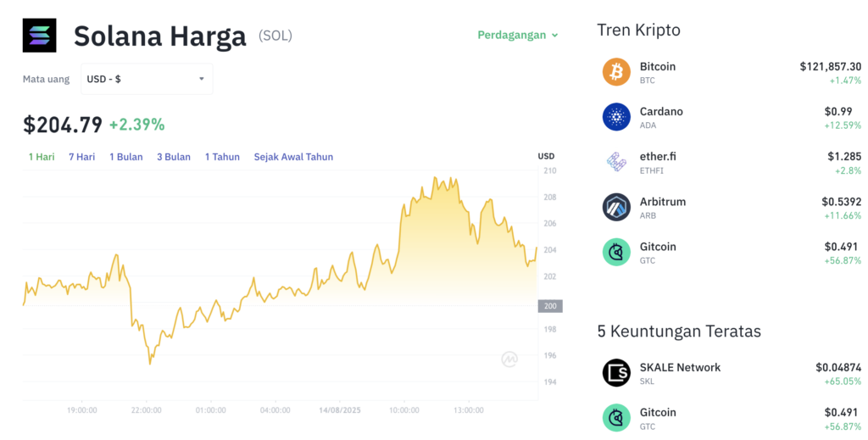Click the Solana logo icon
Screen dimensions: 868x440
coord(39,36)
